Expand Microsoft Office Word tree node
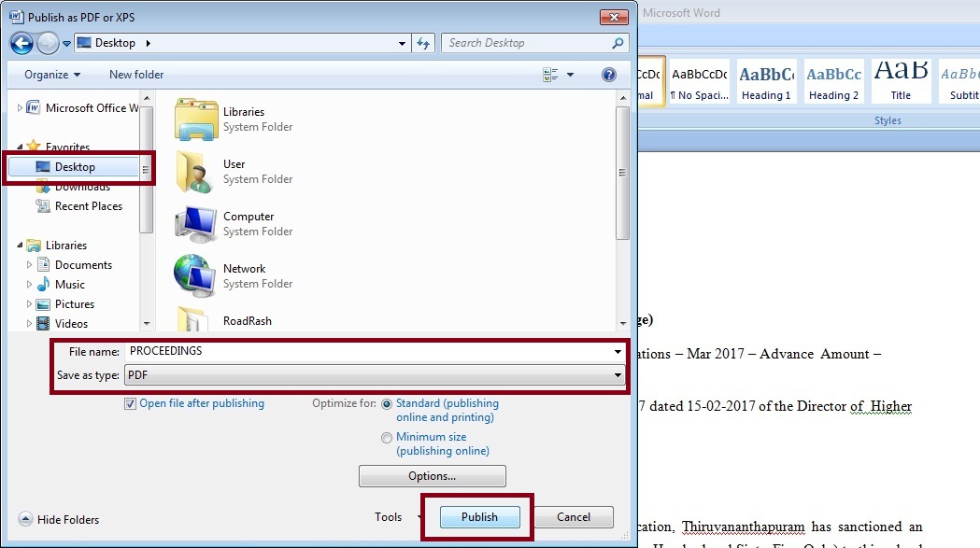 [x=20, y=108]
